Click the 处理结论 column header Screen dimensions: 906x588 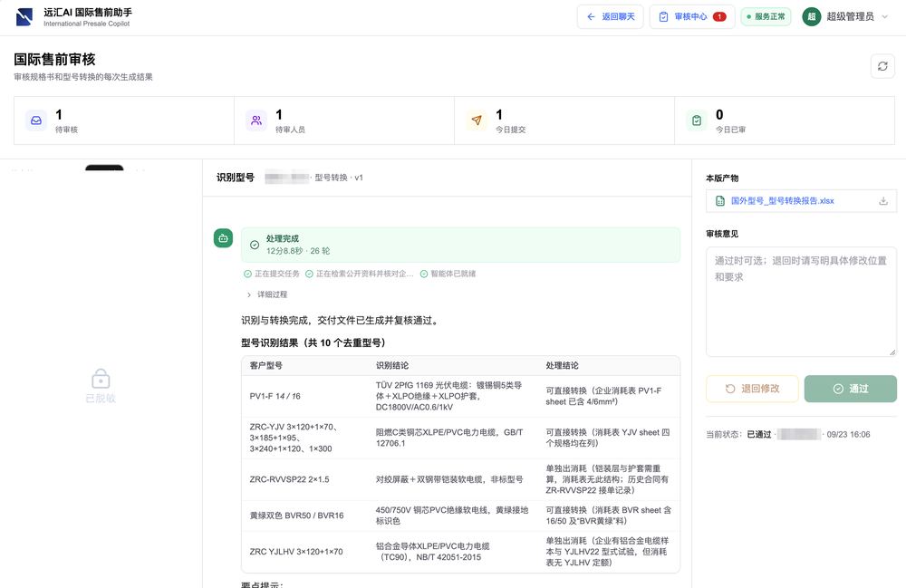(563, 366)
